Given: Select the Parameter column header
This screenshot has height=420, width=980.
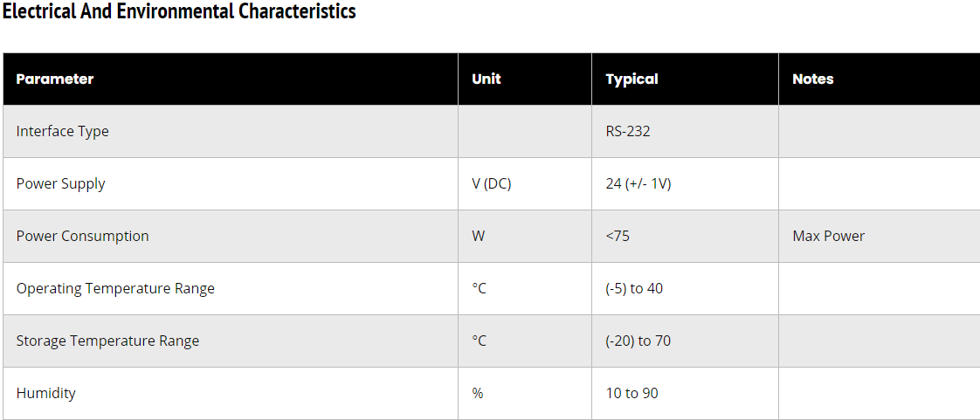Looking at the screenshot, I should pyautogui.click(x=55, y=79).
